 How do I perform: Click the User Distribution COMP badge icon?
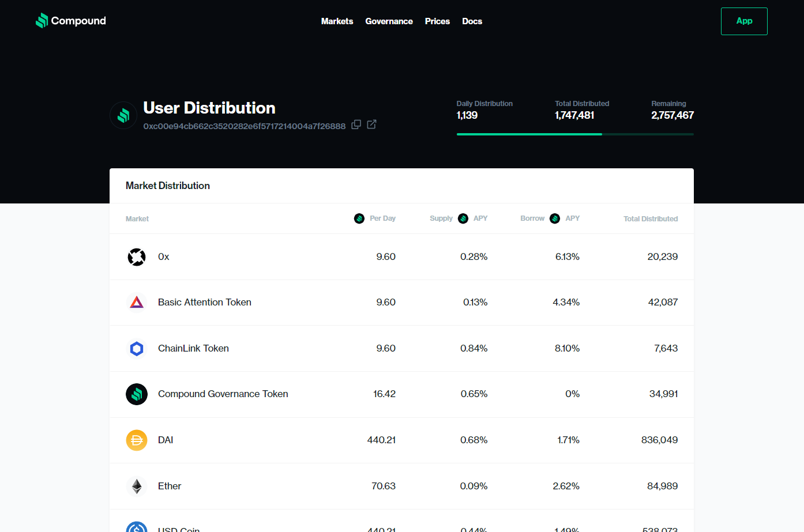[123, 115]
